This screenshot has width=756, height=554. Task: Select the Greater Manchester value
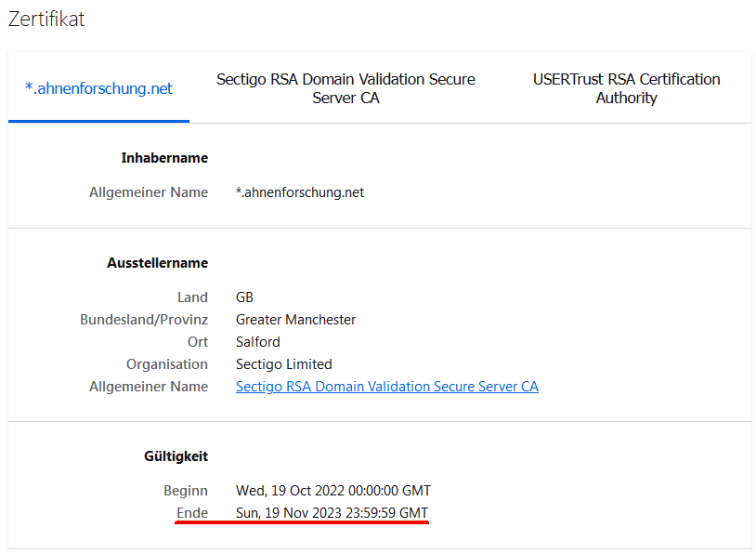point(295,320)
